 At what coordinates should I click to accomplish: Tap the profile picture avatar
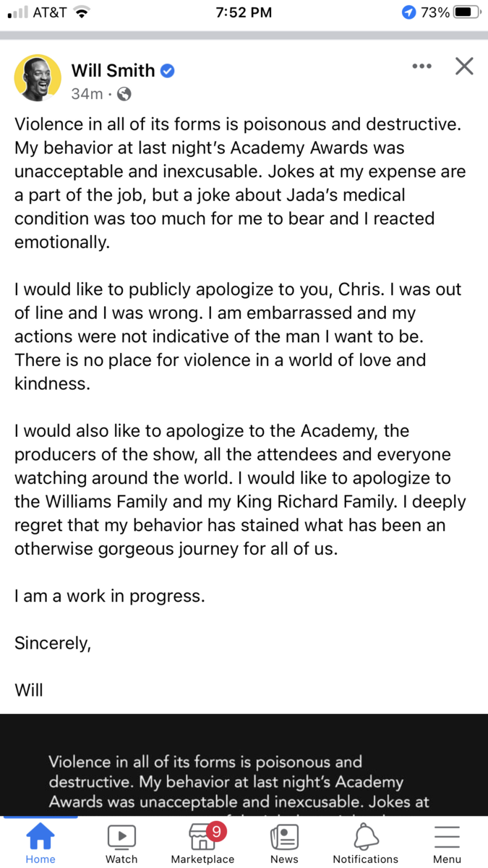click(38, 78)
